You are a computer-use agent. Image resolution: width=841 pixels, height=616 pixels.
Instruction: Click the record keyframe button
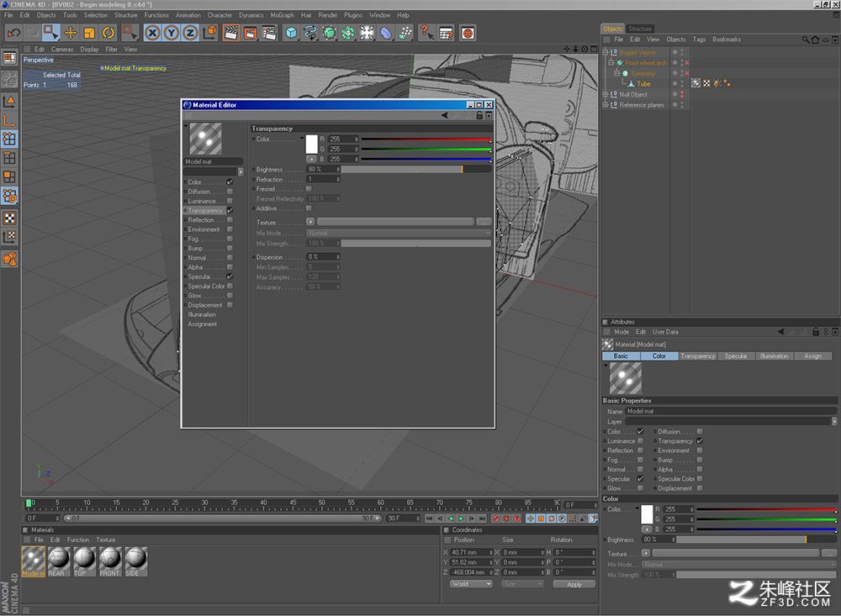click(496, 519)
